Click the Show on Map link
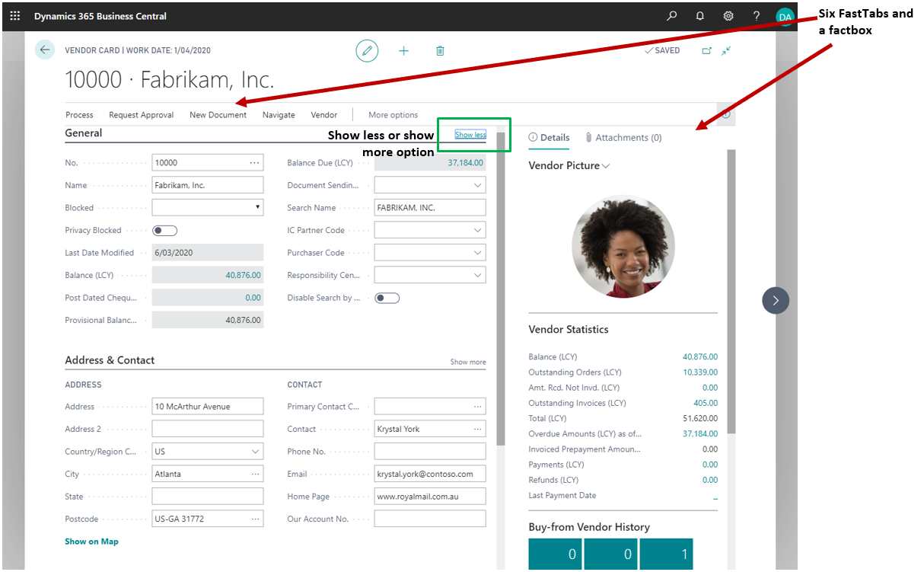This screenshot has width=924, height=572. tap(91, 542)
